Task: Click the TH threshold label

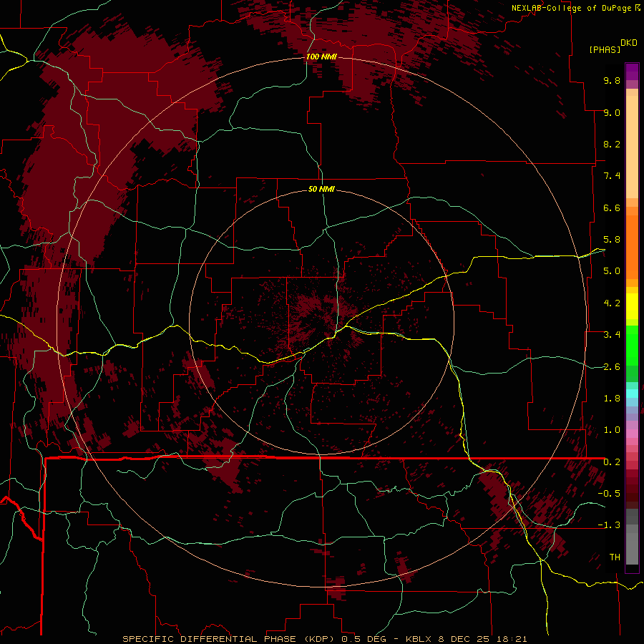Action: [x=615, y=557]
